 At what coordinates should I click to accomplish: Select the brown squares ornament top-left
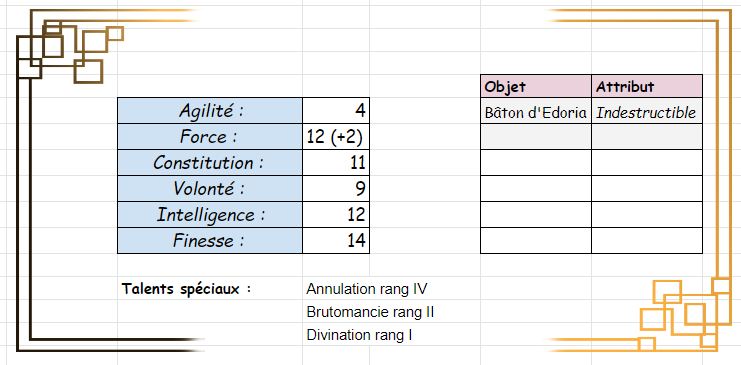click(x=70, y=52)
